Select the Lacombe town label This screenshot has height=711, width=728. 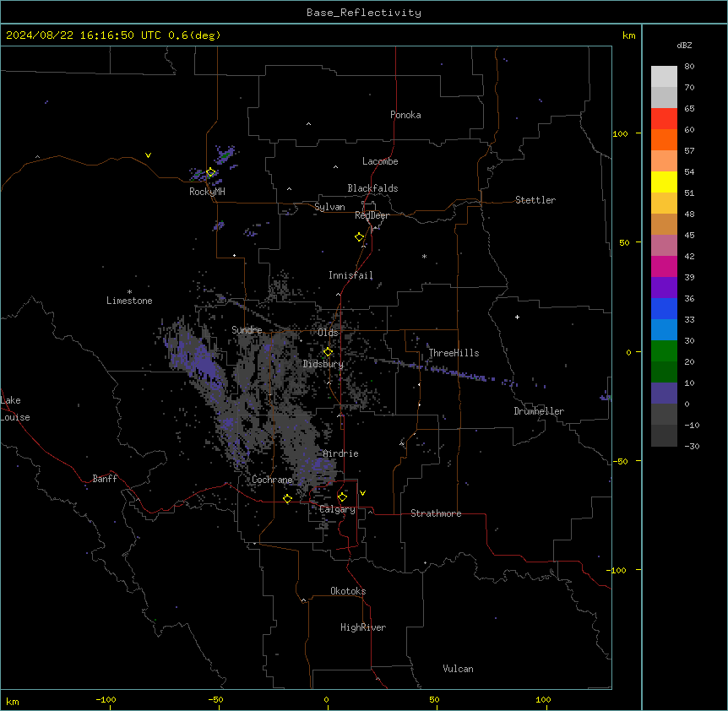tap(380, 161)
